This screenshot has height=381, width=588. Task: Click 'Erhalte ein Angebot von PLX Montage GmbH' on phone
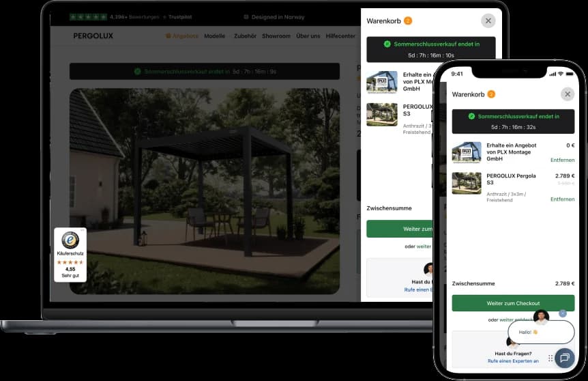click(x=511, y=152)
